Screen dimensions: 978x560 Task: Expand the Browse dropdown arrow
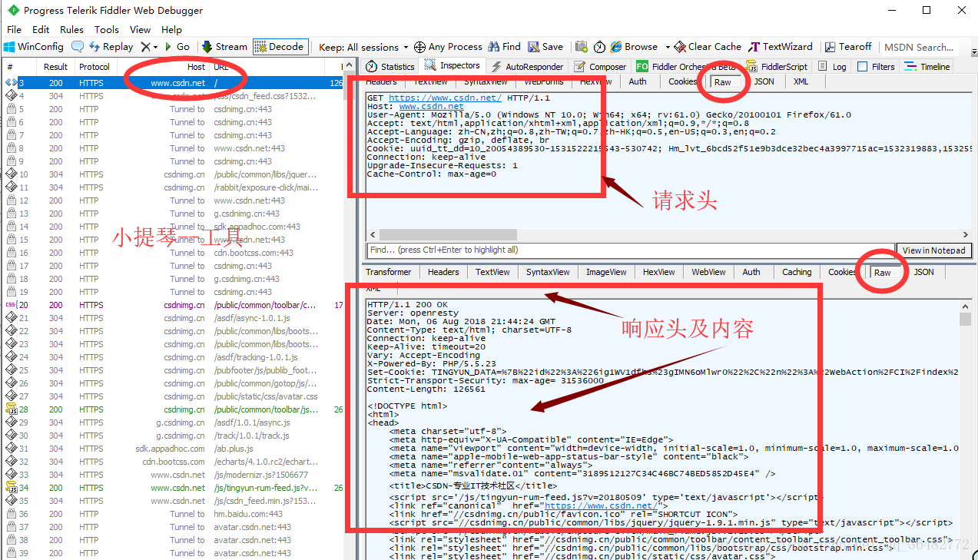(x=668, y=47)
